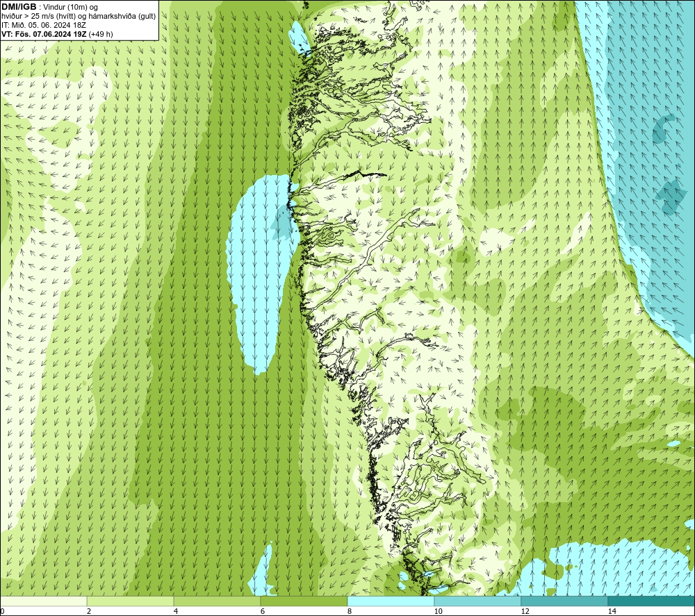Click the initial time "IT: Mið. 05. 06. 2024 18Z"
The image size is (695, 616).
coord(43,25)
